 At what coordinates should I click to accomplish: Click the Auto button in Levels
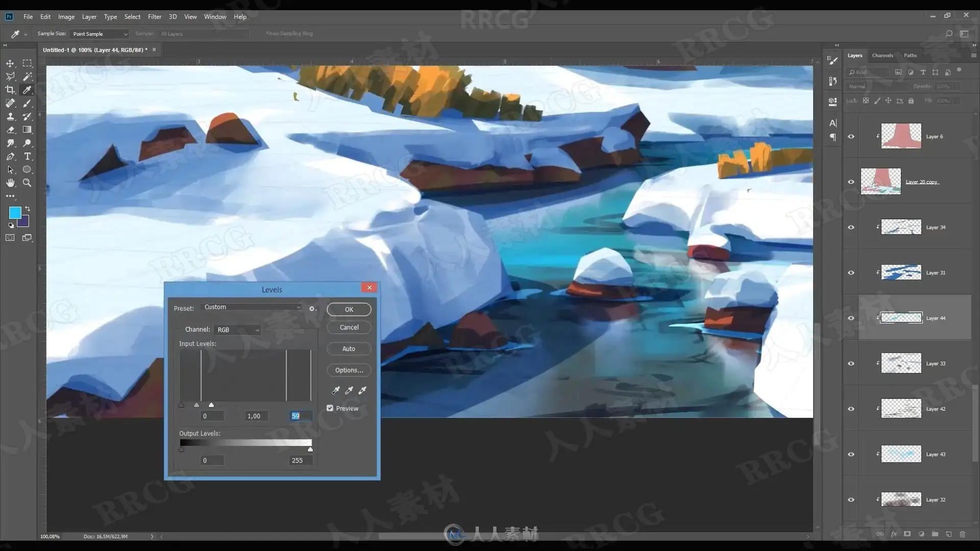pyautogui.click(x=349, y=349)
